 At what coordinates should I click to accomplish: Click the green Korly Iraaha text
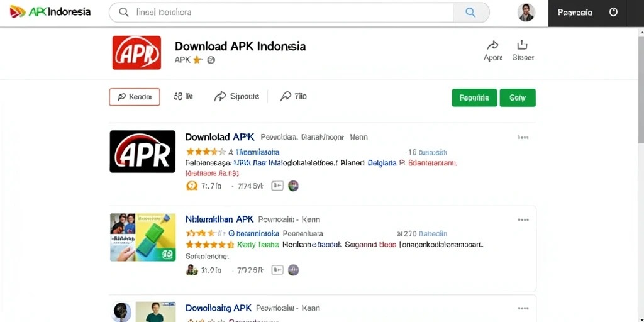(x=258, y=245)
